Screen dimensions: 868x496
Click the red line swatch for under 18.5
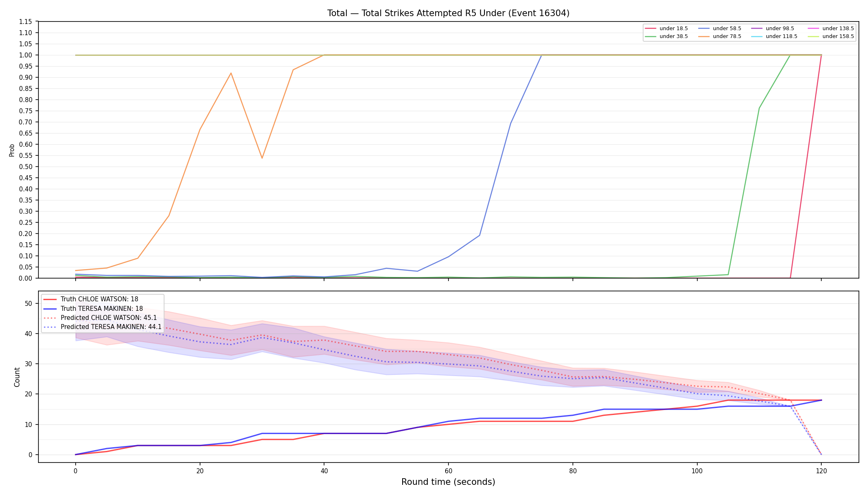click(651, 29)
